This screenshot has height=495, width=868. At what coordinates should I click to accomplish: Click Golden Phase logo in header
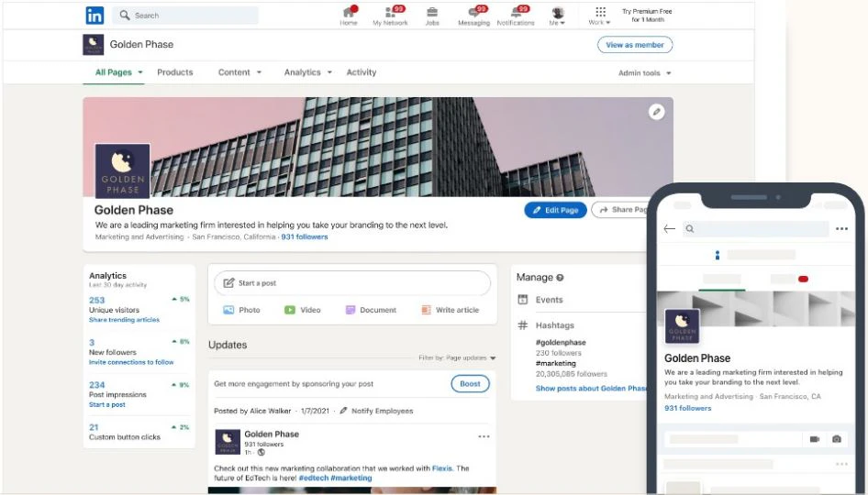[x=93, y=45]
